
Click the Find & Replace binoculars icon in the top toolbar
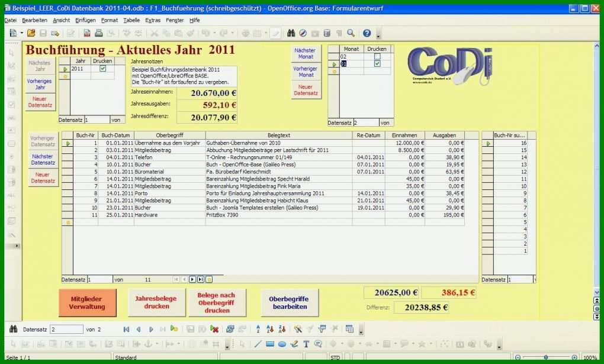[x=291, y=34]
